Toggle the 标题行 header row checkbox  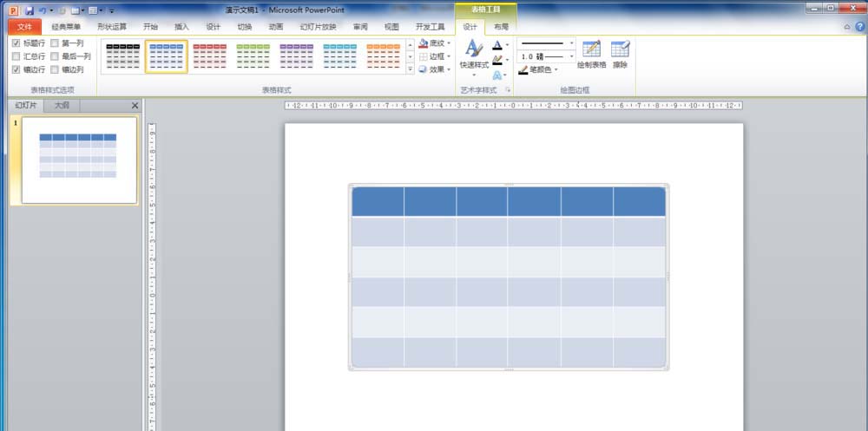[16, 43]
